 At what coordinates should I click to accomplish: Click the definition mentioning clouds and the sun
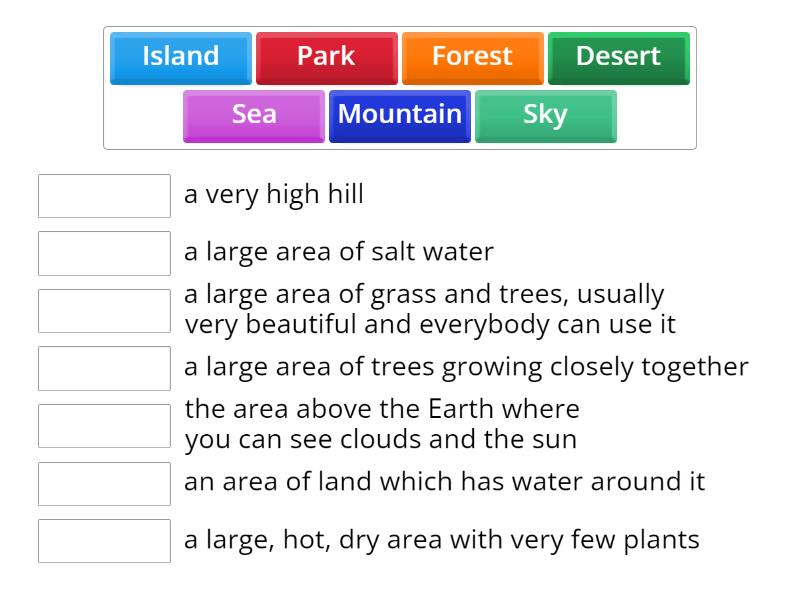click(382, 424)
